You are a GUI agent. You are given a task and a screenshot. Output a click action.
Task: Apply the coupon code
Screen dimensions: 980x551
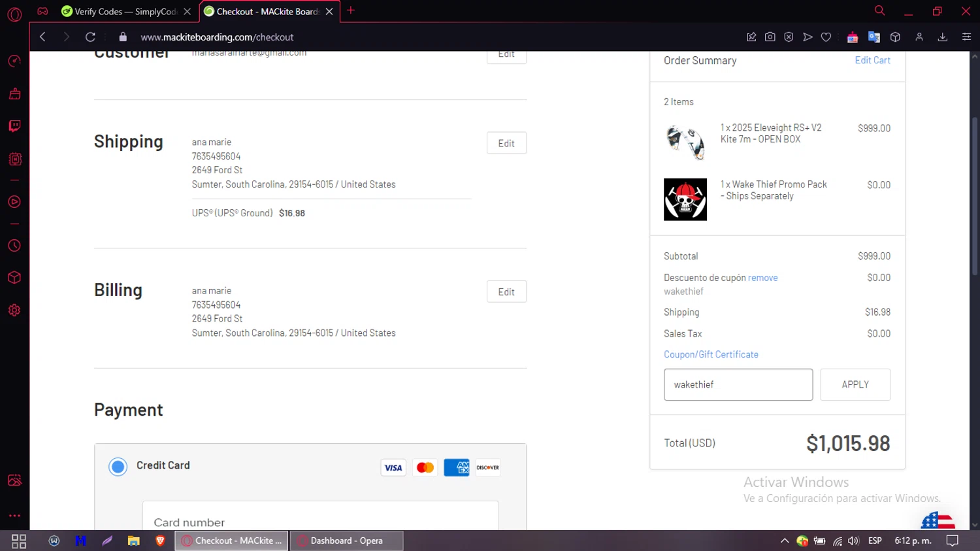point(855,384)
